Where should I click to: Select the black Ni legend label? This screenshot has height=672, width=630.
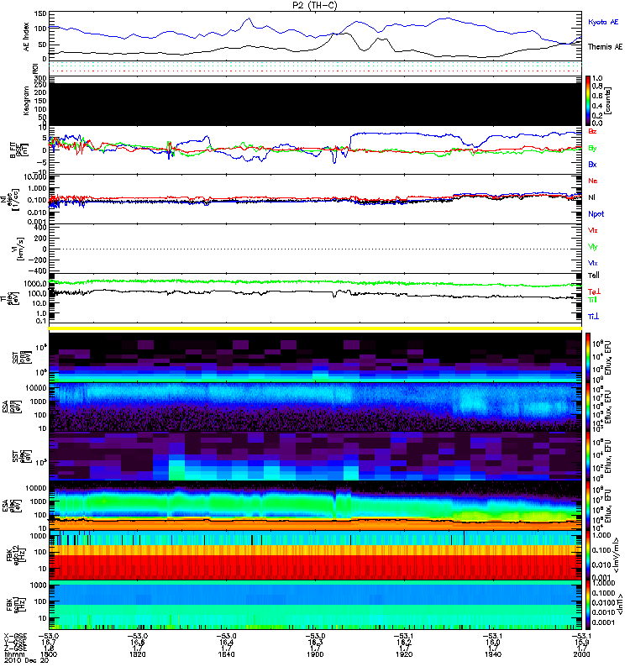pos(591,197)
